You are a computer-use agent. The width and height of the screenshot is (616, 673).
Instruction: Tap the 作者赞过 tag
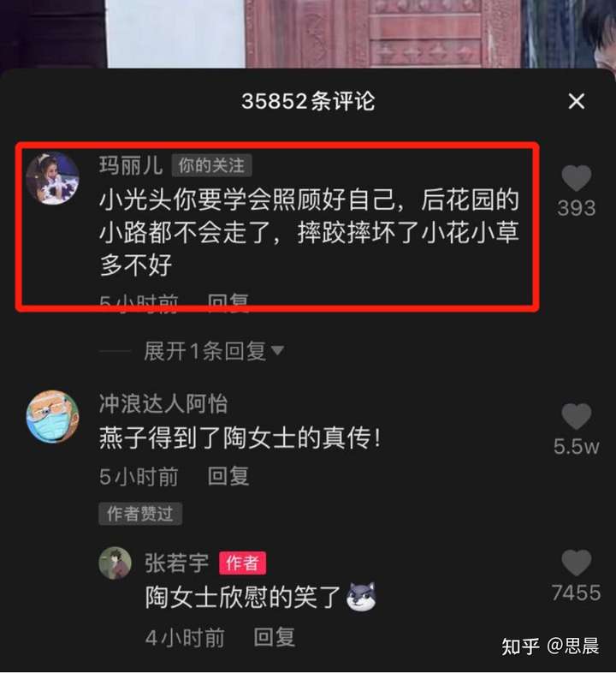(140, 514)
